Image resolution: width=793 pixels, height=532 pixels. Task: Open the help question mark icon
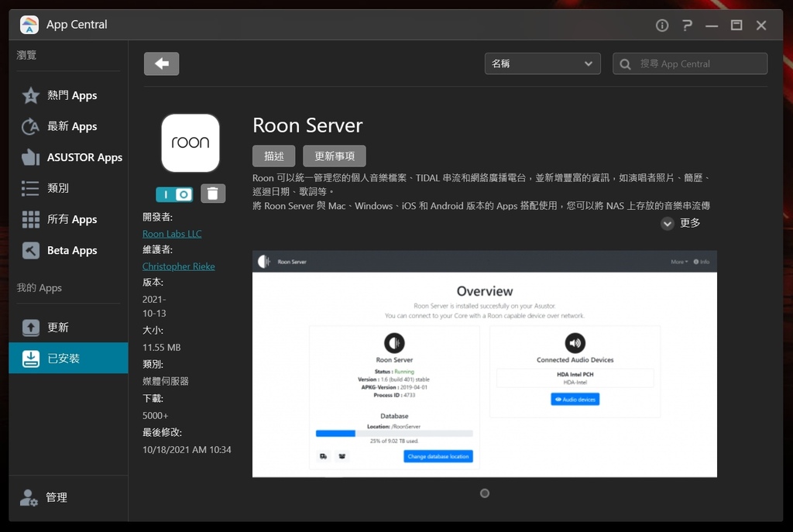(x=687, y=26)
